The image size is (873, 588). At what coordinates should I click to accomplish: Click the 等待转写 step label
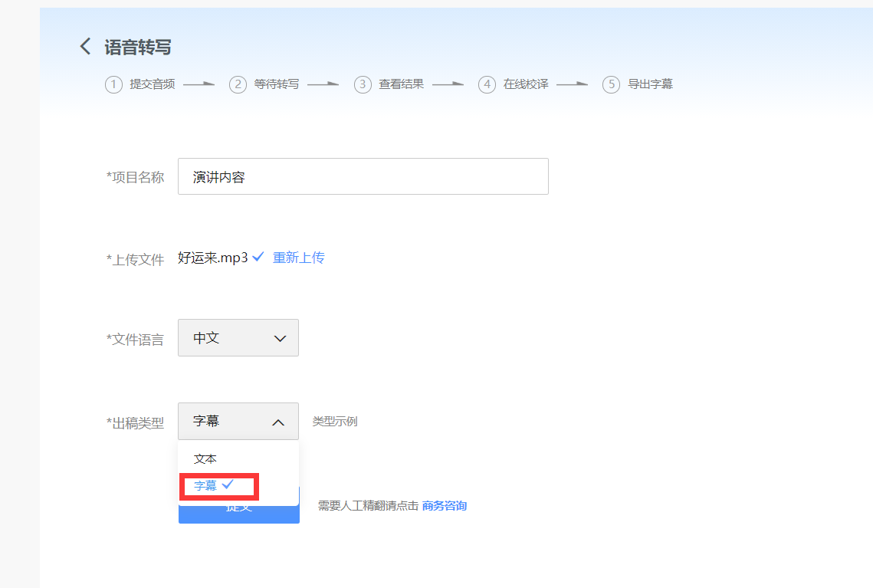(x=277, y=84)
